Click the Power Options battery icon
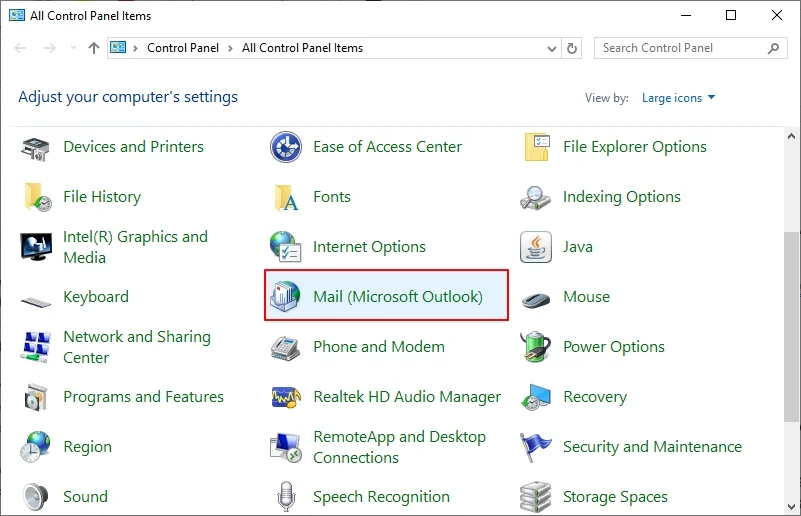Screen dimensions: 801x516 (x=537, y=347)
